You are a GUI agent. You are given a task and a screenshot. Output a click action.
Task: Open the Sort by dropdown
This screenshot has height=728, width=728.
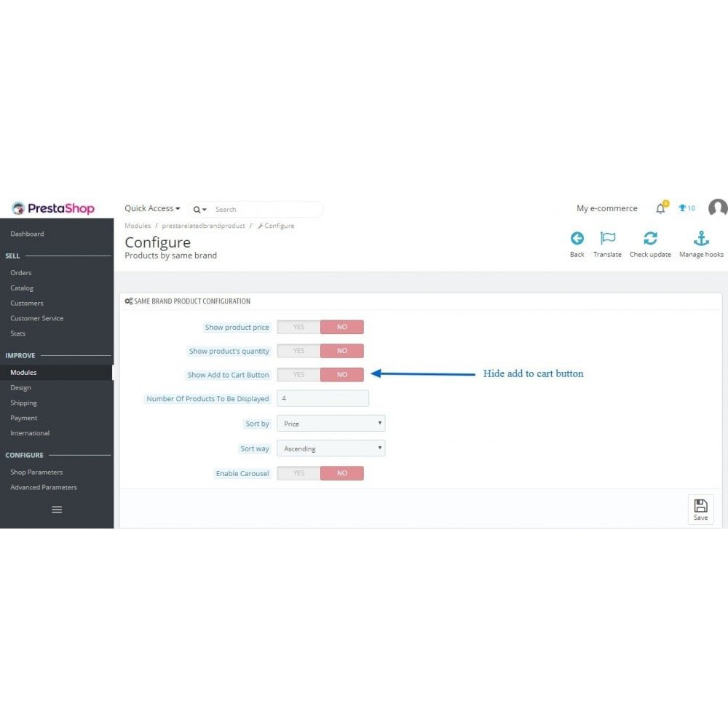331,423
